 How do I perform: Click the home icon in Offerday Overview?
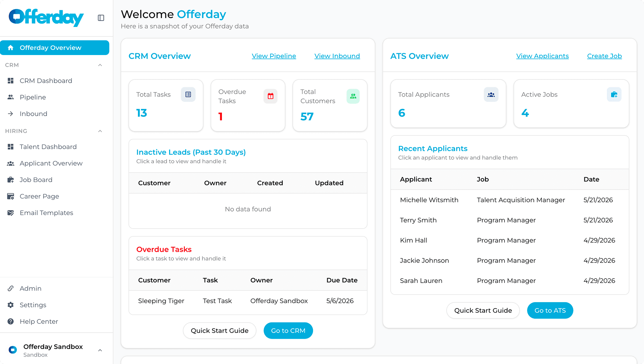pos(10,48)
